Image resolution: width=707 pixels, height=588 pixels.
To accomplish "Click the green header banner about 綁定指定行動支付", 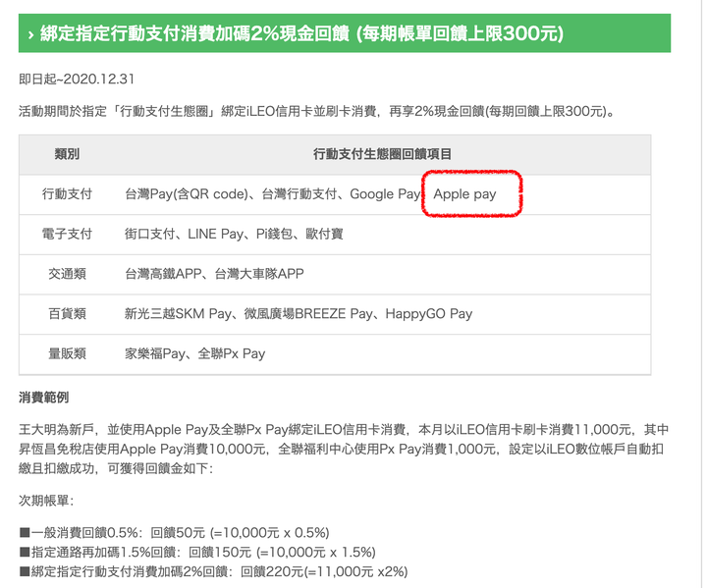I will [345, 33].
